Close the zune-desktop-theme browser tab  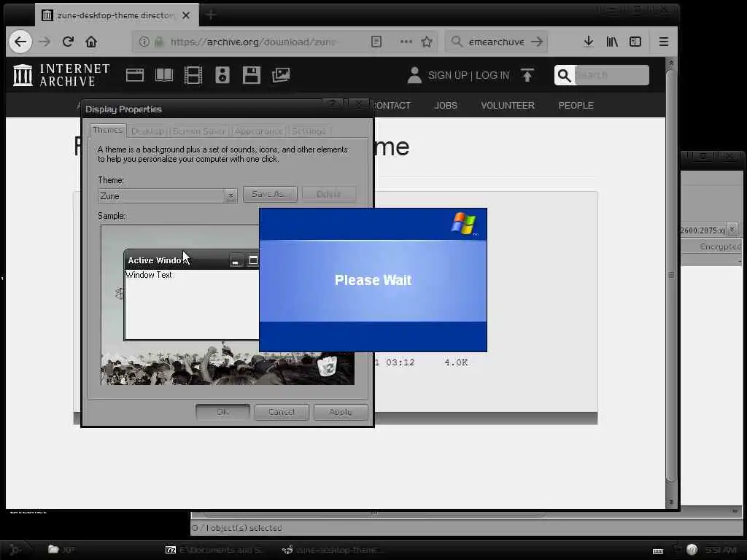186,15
